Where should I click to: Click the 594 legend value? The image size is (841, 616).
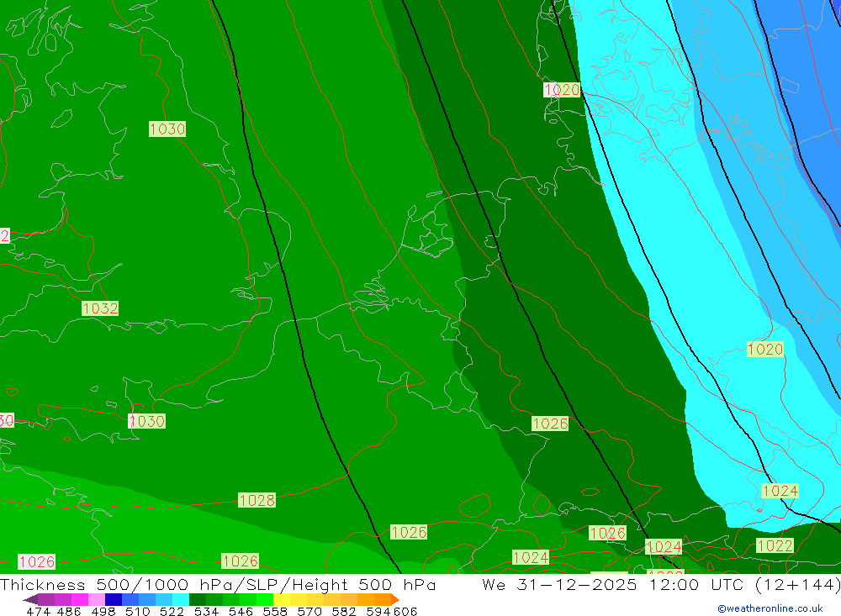pos(378,612)
